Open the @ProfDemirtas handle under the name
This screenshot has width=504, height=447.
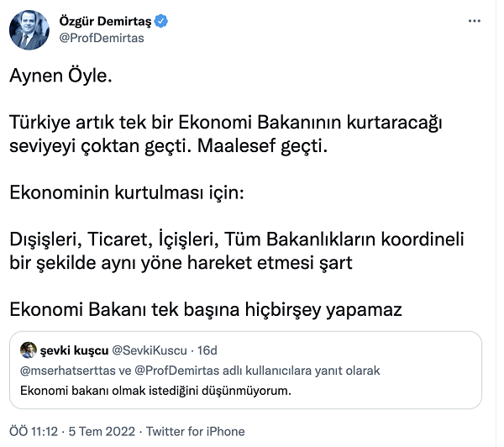point(102,38)
